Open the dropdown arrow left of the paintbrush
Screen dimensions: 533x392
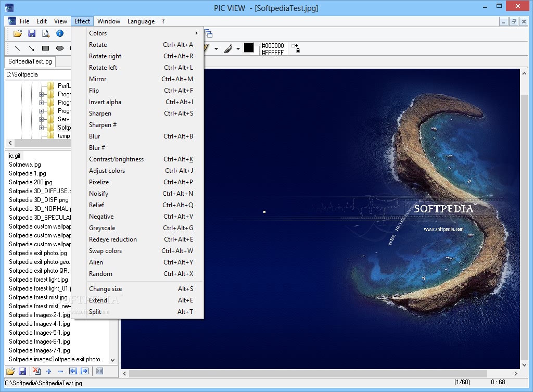tap(216, 49)
